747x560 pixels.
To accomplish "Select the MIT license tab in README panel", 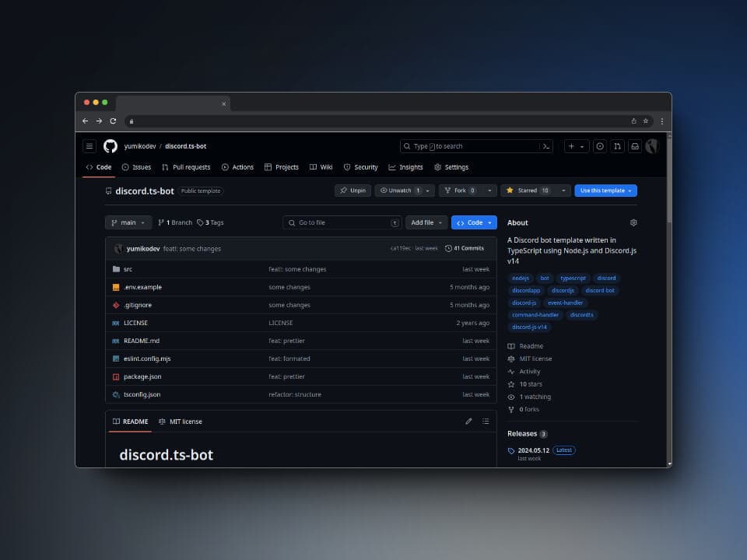I will pyautogui.click(x=180, y=422).
